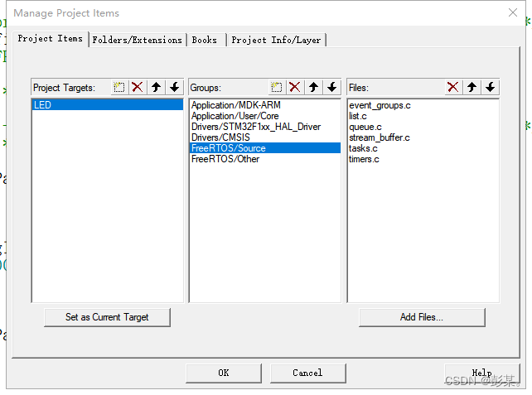This screenshot has width=532, height=395.
Task: Move the selected file up
Action: pos(472,88)
